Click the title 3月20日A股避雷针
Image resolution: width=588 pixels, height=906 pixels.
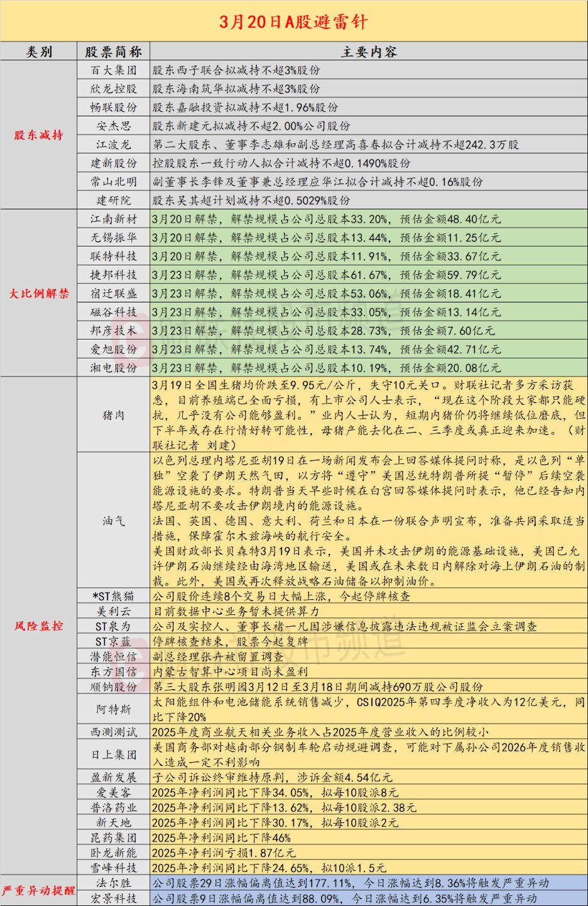point(293,22)
